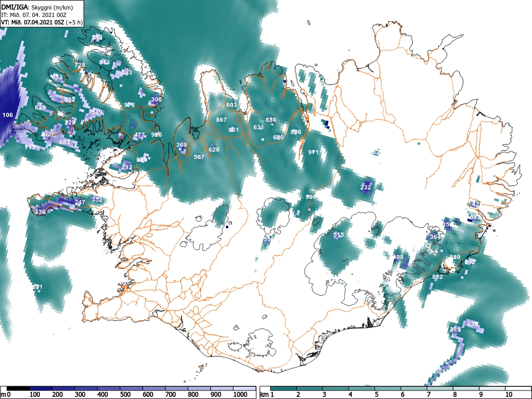
Task: Click the '10' tick label on km legend
Action: tap(509, 395)
